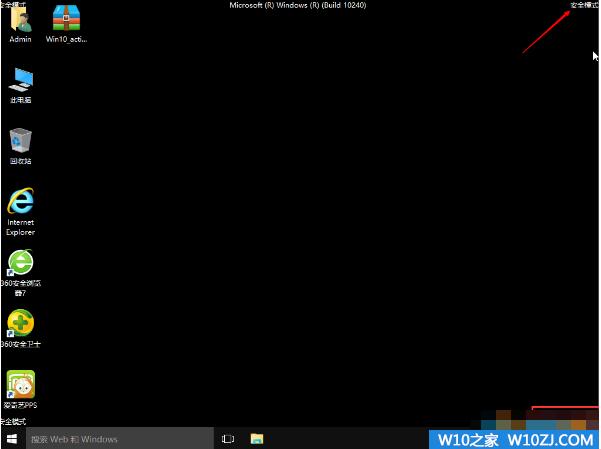601x449 pixels.
Task: Launch the 360安全浏览器 browser shortcut
Action: (20, 263)
